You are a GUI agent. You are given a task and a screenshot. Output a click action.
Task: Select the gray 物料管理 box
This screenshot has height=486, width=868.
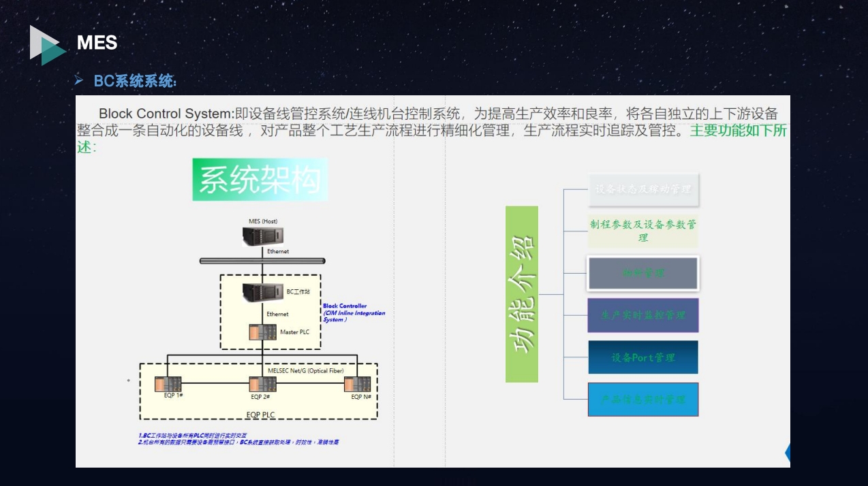coord(643,273)
